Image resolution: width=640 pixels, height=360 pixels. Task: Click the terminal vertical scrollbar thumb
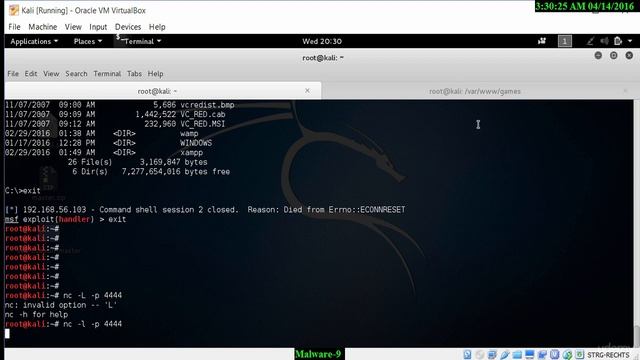[x=637, y=335]
